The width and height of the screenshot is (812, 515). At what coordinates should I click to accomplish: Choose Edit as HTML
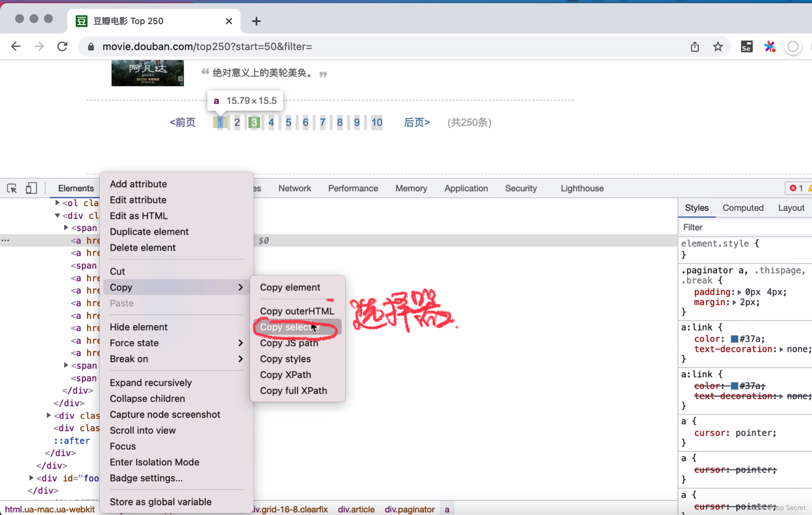[x=139, y=216]
